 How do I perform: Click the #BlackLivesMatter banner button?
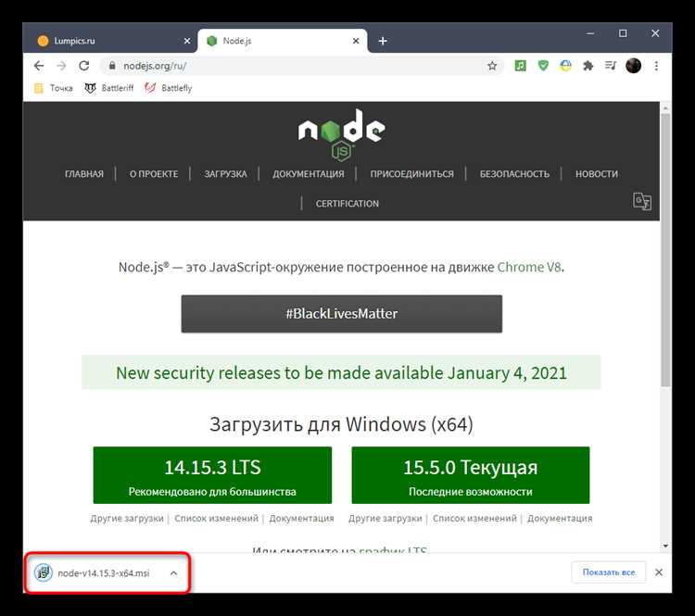click(x=342, y=314)
